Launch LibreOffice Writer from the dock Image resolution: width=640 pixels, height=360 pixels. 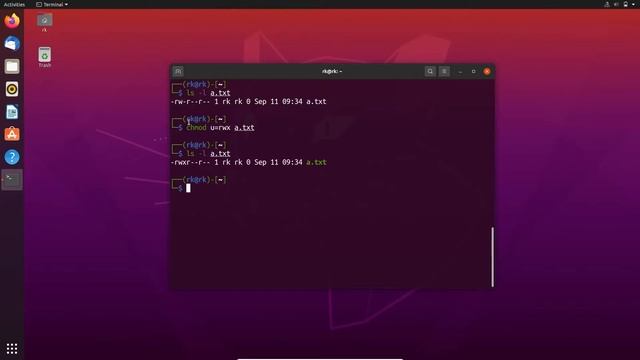pyautogui.click(x=12, y=112)
